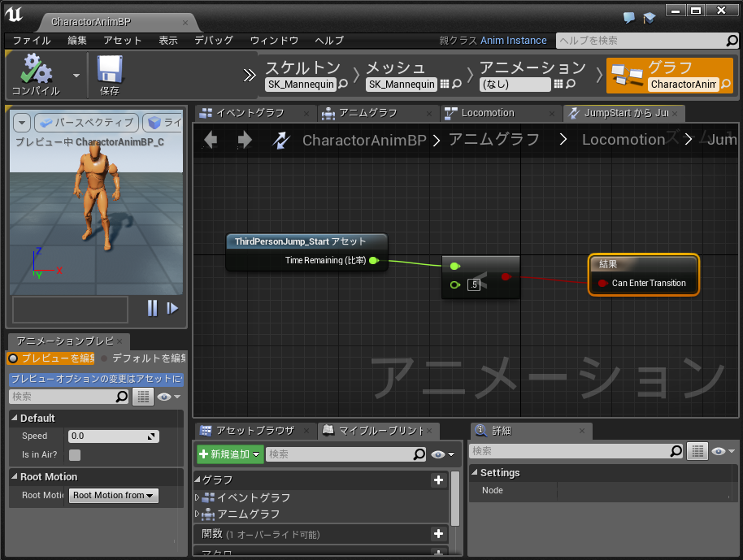Screen dimensions: 743x560
Task: Expand the toolbar overflow chevron
Action: click(x=250, y=76)
